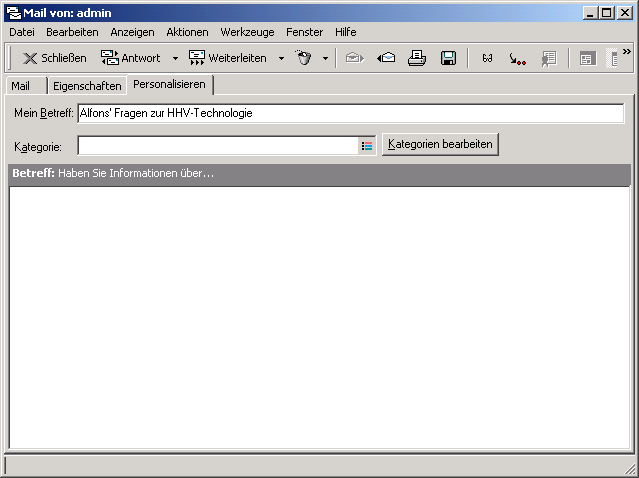Click the greyed envelope next-mail icon
This screenshot has width=639, height=478.
(355, 58)
